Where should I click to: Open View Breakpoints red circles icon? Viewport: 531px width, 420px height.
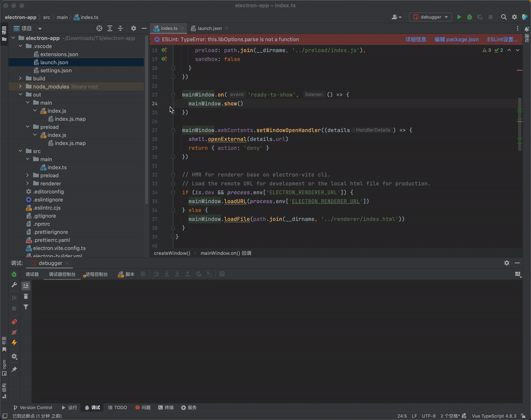pos(14,322)
